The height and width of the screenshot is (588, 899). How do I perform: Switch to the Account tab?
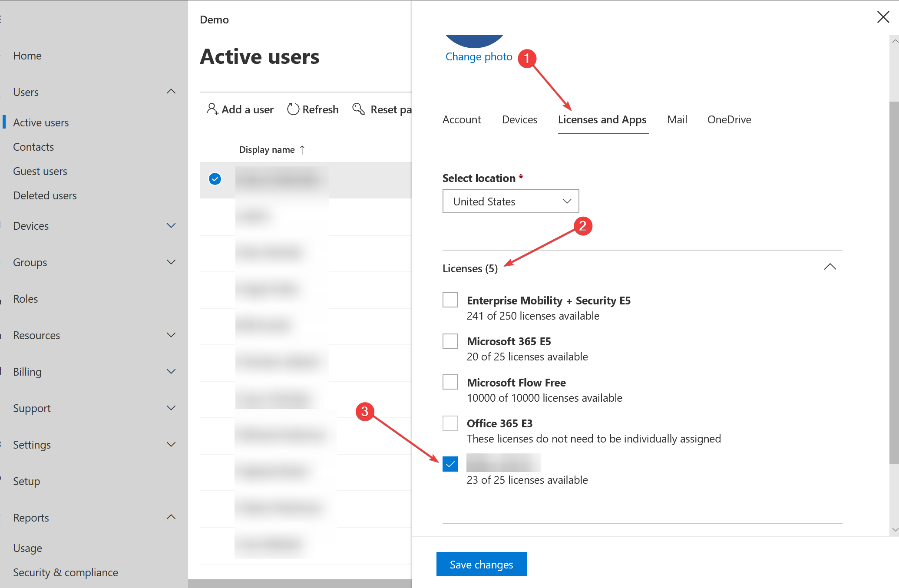[x=462, y=119]
